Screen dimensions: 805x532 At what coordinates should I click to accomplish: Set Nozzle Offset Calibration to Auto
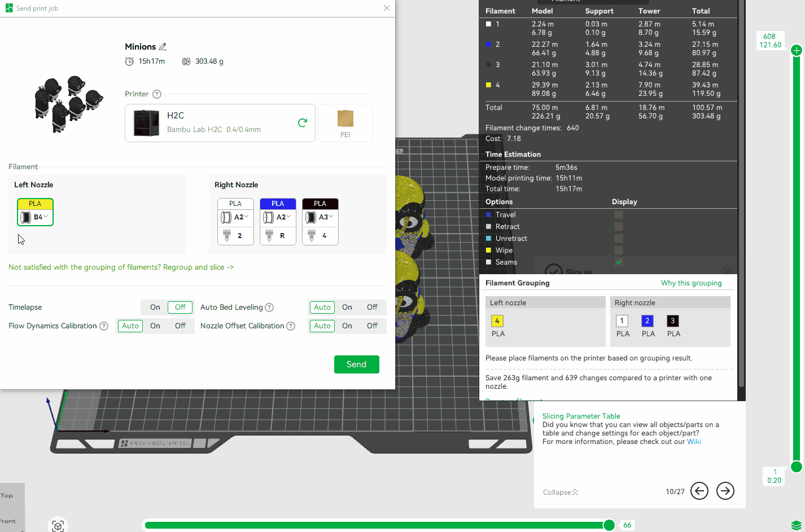pyautogui.click(x=322, y=326)
